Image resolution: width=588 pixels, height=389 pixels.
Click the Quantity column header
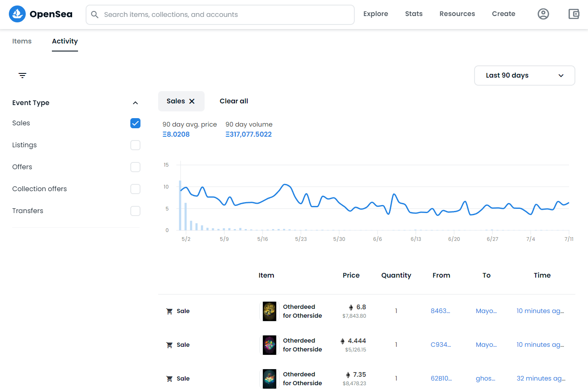click(396, 276)
